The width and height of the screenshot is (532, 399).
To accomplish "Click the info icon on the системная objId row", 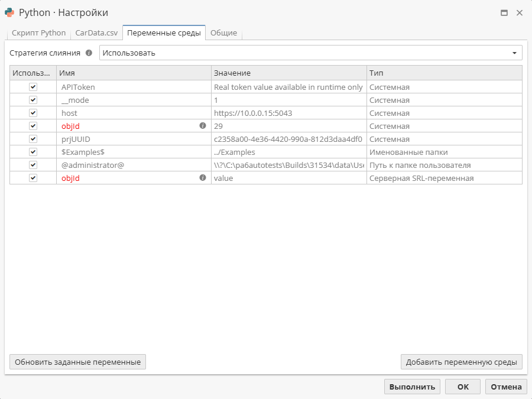I will pos(202,125).
